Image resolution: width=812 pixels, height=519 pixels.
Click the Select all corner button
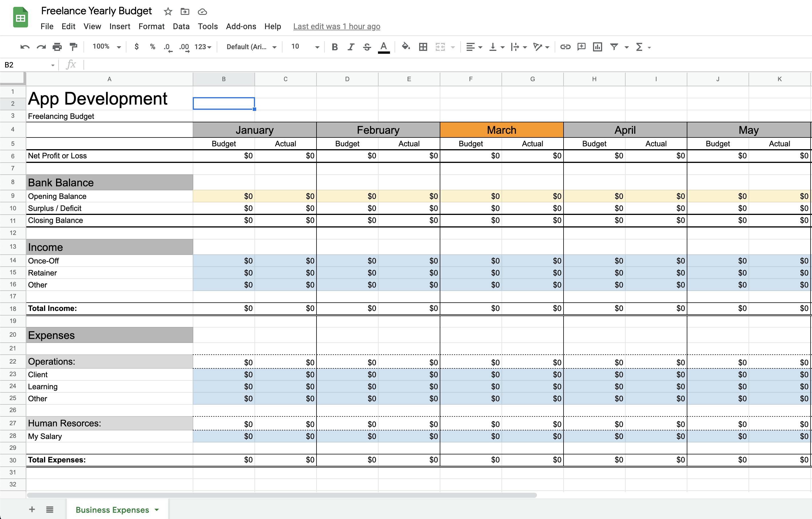(x=13, y=79)
